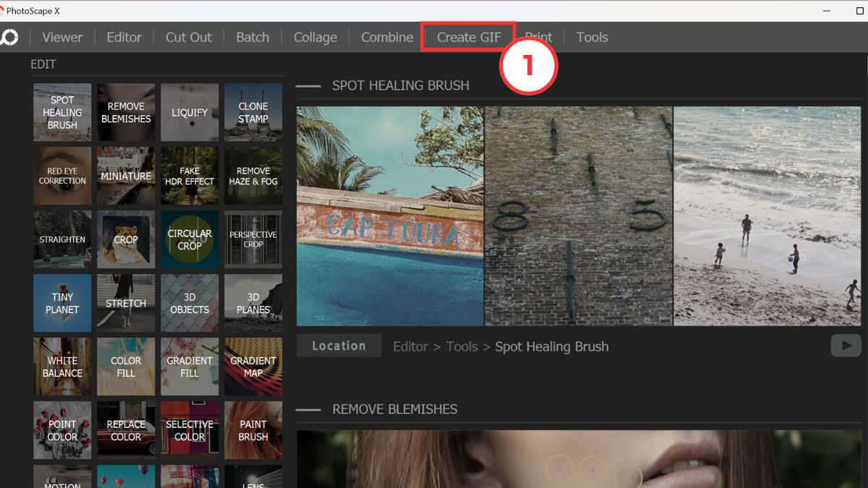Select the Liquify tool tile
Screen dimensions: 868x488
click(x=190, y=112)
